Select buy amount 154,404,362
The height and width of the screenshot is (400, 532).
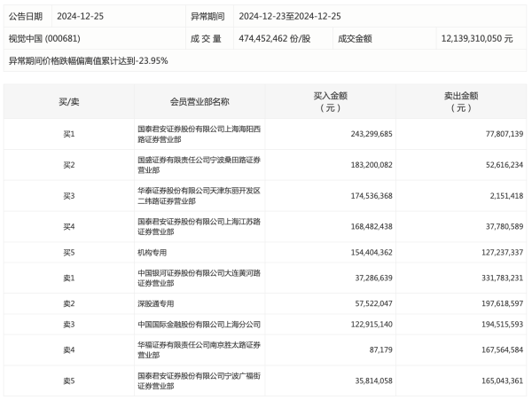372,253
